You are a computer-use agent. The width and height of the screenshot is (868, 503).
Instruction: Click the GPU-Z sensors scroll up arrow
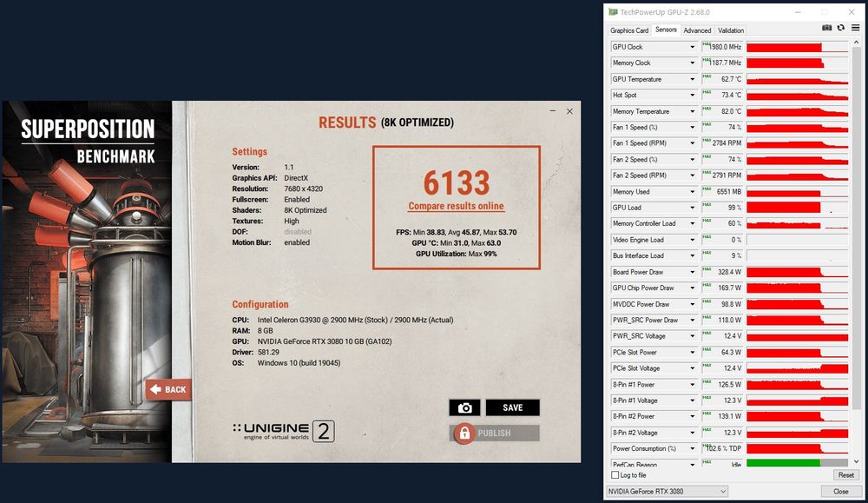click(x=856, y=43)
